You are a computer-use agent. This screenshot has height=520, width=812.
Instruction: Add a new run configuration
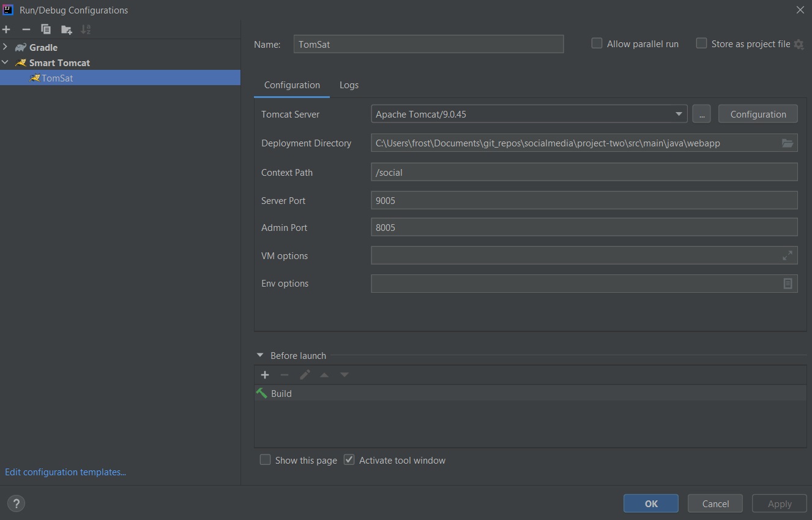click(6, 29)
